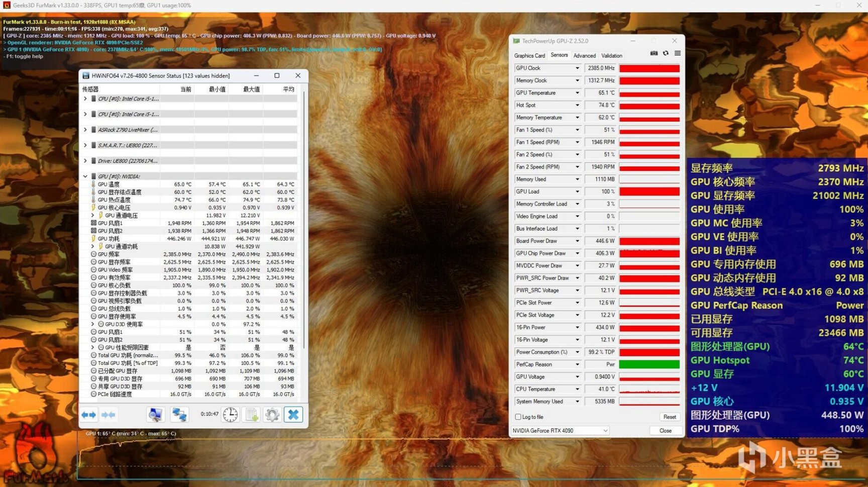The image size is (868, 487).
Task: Open the Board Power Draw sensor dropdown
Action: coord(577,241)
